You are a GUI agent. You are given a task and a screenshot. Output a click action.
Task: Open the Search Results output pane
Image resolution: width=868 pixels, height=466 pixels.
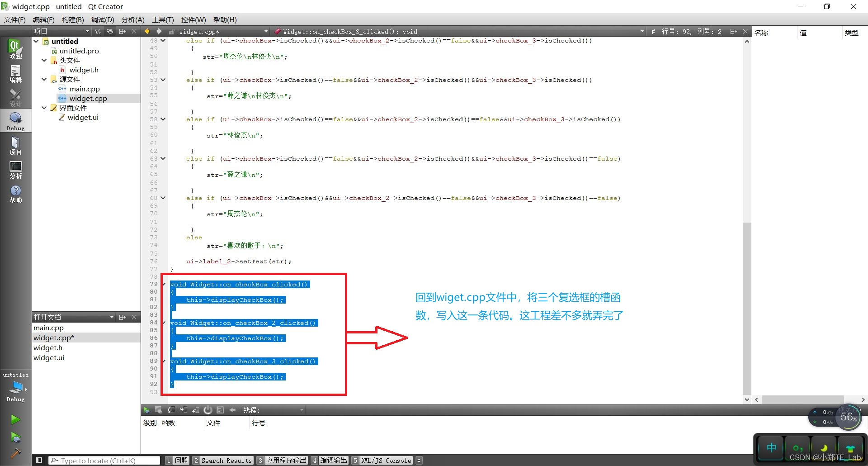222,460
